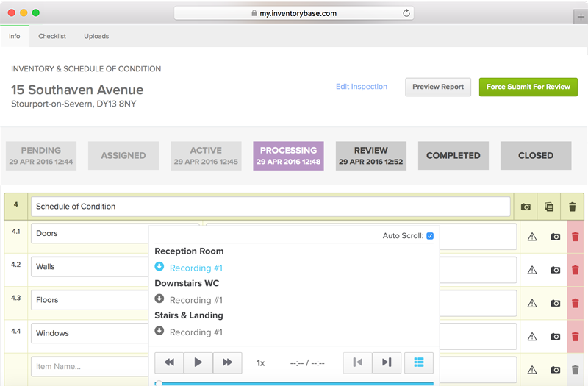Screen dimensions: 588x386
Task: Add photo to Schedule of Condition section
Action: pos(526,207)
